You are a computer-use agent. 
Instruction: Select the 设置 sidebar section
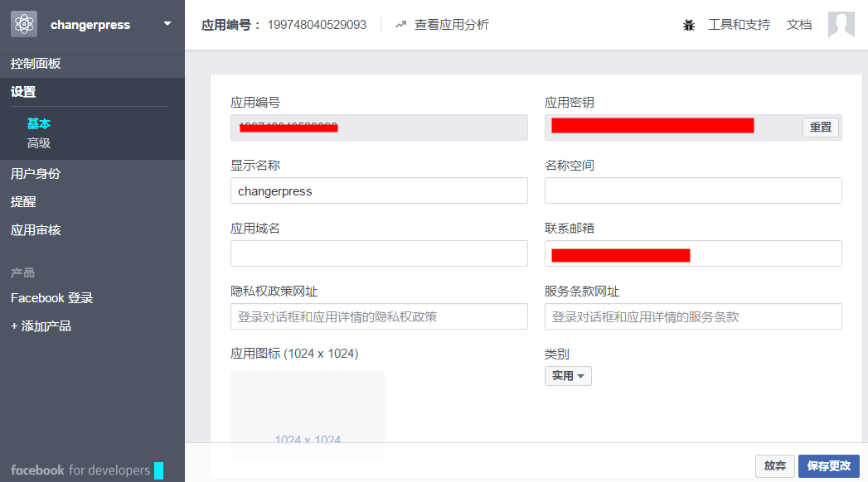(23, 92)
